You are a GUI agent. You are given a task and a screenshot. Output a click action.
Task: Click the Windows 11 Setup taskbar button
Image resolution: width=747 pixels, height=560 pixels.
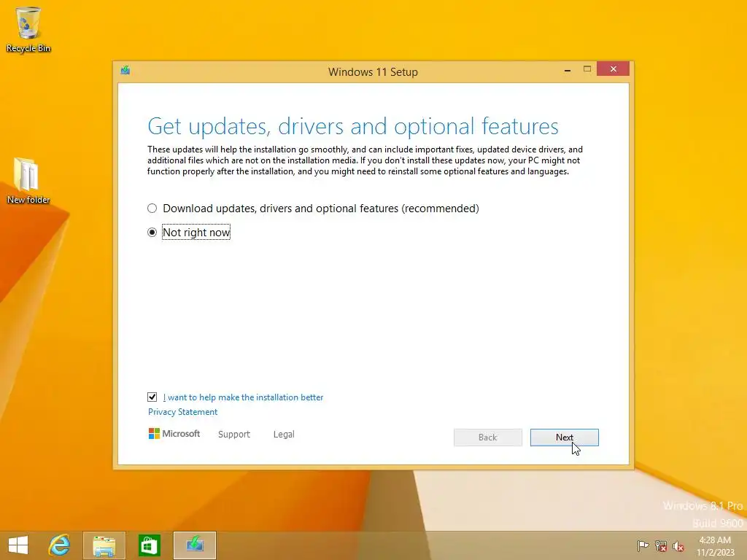195,545
